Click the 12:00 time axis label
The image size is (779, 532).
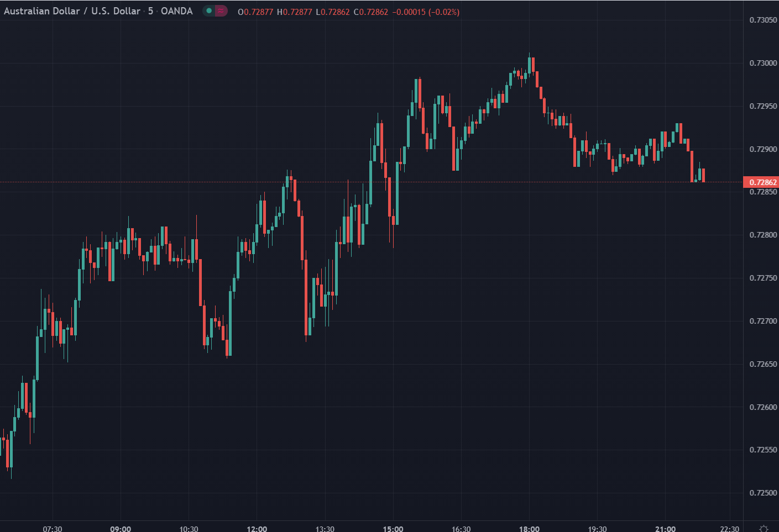[x=257, y=529]
